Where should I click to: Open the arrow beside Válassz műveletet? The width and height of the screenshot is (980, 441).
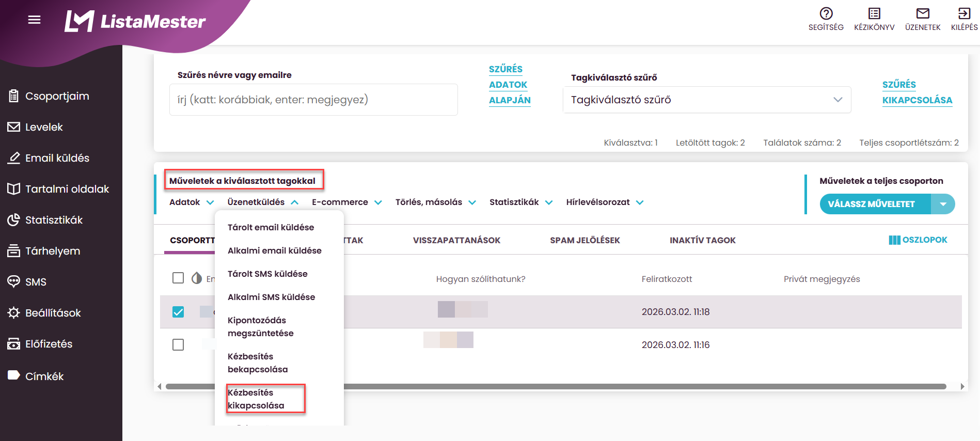coord(943,204)
